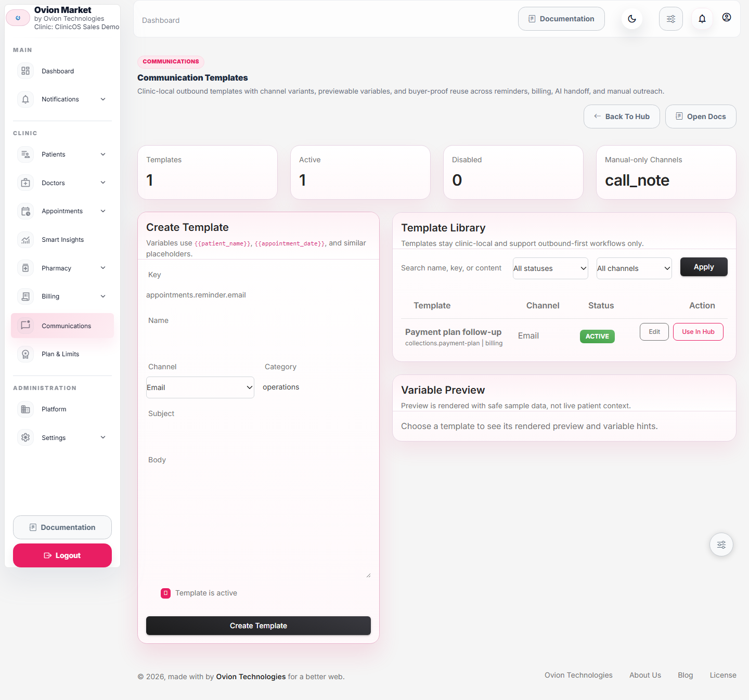Apply the template library filters
This screenshot has height=700, width=749.
[x=704, y=267]
